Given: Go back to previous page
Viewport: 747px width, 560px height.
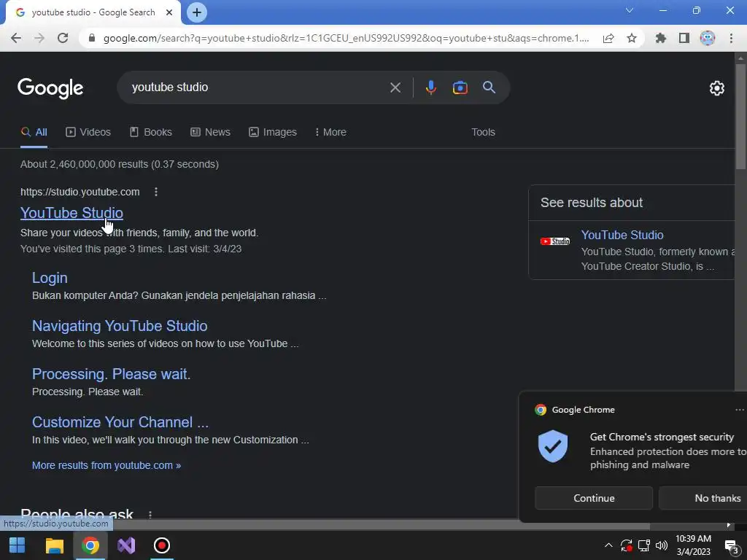Looking at the screenshot, I should pyautogui.click(x=16, y=38).
